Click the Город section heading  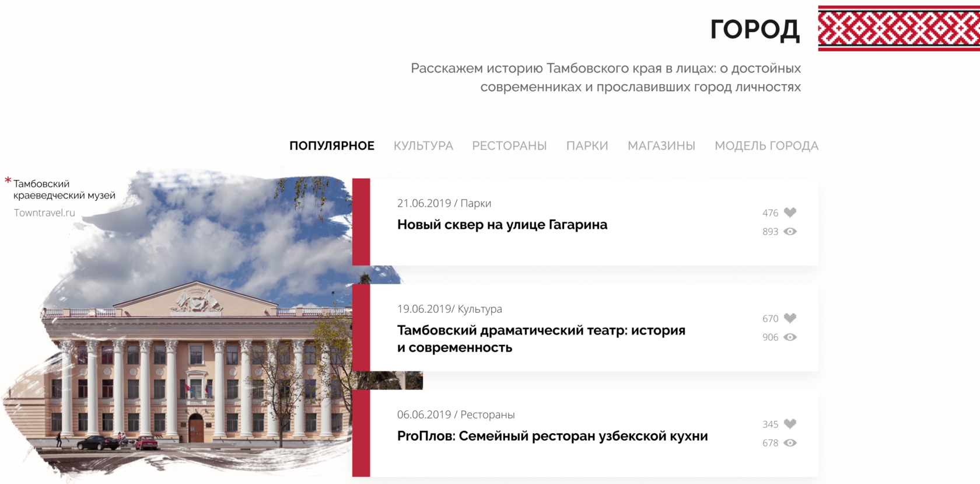pyautogui.click(x=754, y=29)
